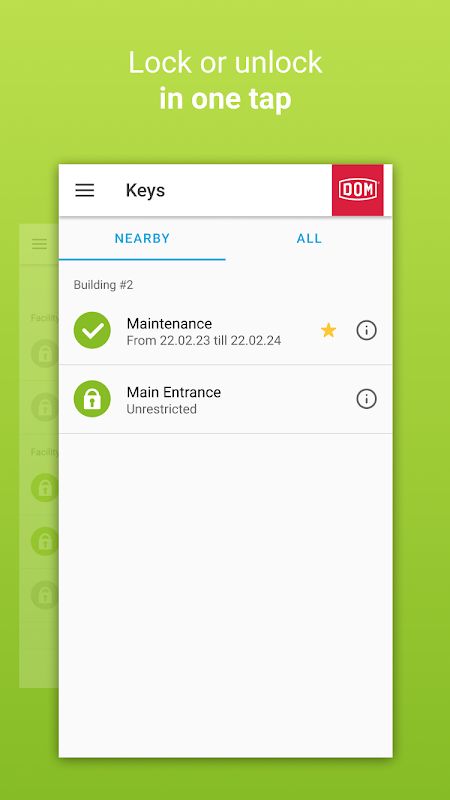Click the 'Lock or unlock' headline
450x800 pixels.
pyautogui.click(x=225, y=62)
